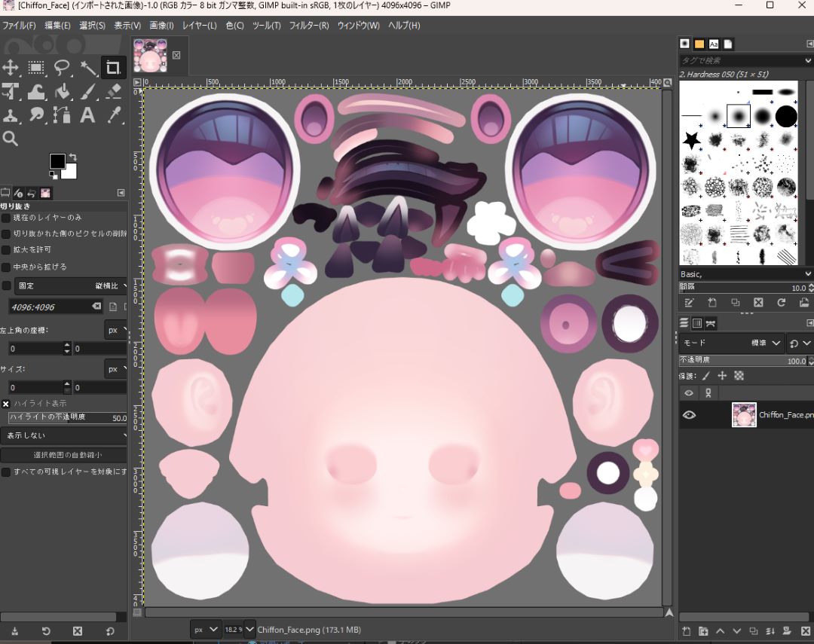
Task: Select the Smudge tool
Action: pyautogui.click(x=36, y=114)
